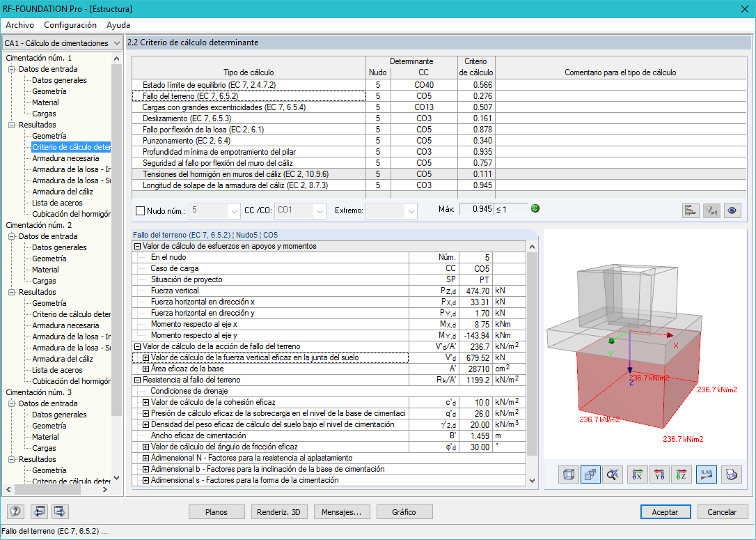This screenshot has height=540, width=756.
Task: Expand Valor de cálculo de la fuerza vertical eficaz
Action: tap(145, 357)
